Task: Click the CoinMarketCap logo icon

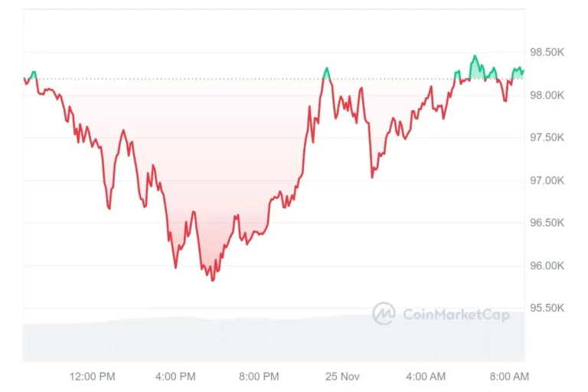Action: 384,313
